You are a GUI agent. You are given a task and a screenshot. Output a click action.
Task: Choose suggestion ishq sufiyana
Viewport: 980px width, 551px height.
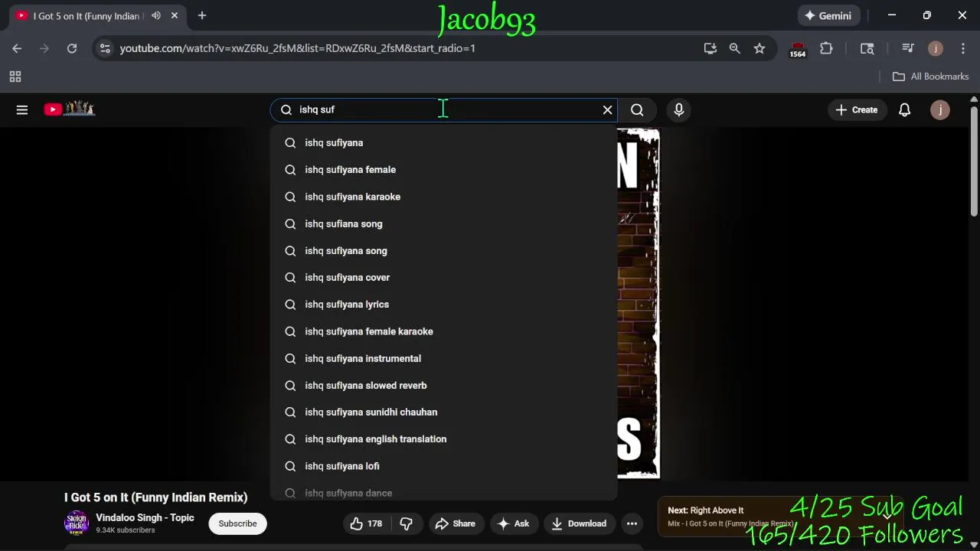coord(444,142)
